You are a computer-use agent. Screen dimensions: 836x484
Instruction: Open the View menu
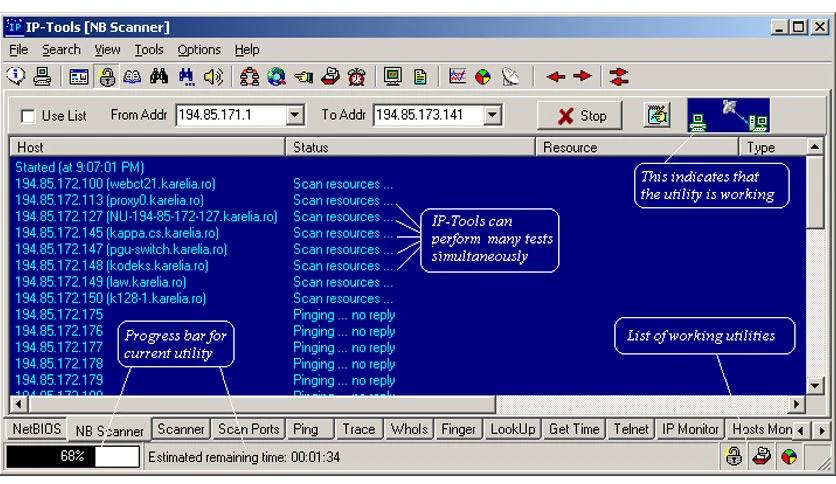pyautogui.click(x=107, y=50)
